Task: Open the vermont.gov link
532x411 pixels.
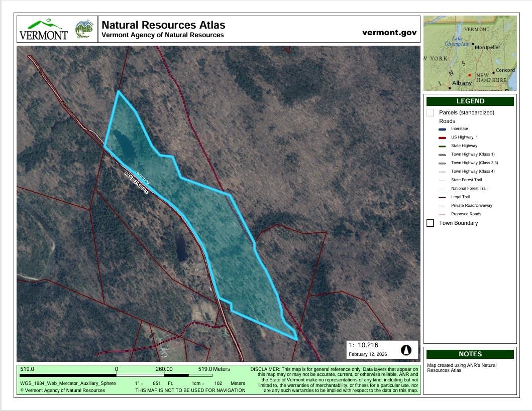Action: tap(389, 33)
